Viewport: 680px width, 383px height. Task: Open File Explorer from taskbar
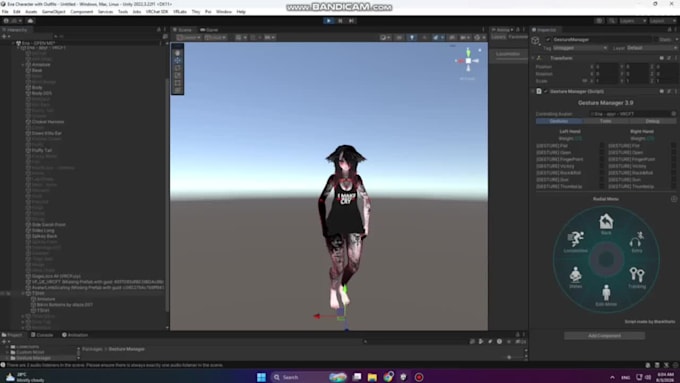pyautogui.click(x=372, y=377)
